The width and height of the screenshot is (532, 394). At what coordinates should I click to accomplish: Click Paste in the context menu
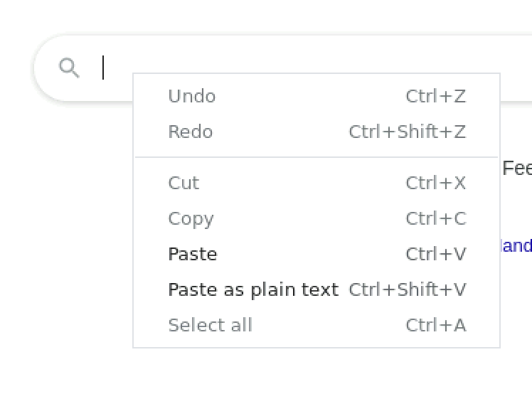(x=193, y=254)
